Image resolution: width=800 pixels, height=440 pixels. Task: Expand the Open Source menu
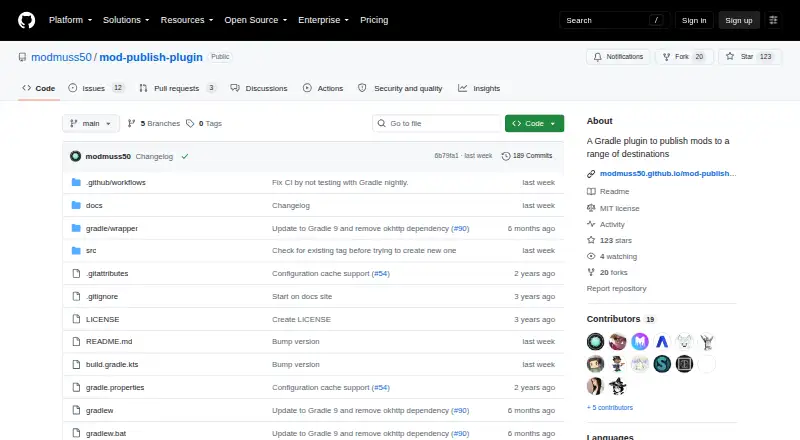(256, 20)
